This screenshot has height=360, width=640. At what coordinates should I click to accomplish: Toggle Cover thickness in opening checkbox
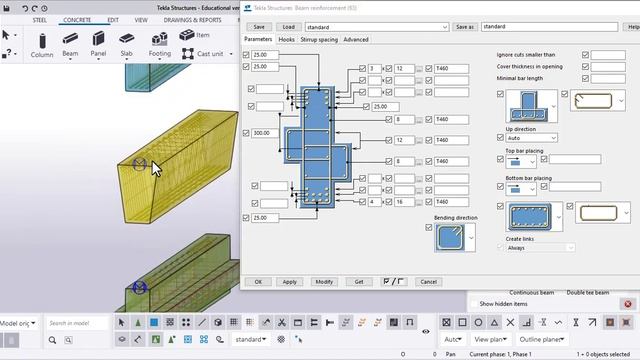tap(585, 67)
